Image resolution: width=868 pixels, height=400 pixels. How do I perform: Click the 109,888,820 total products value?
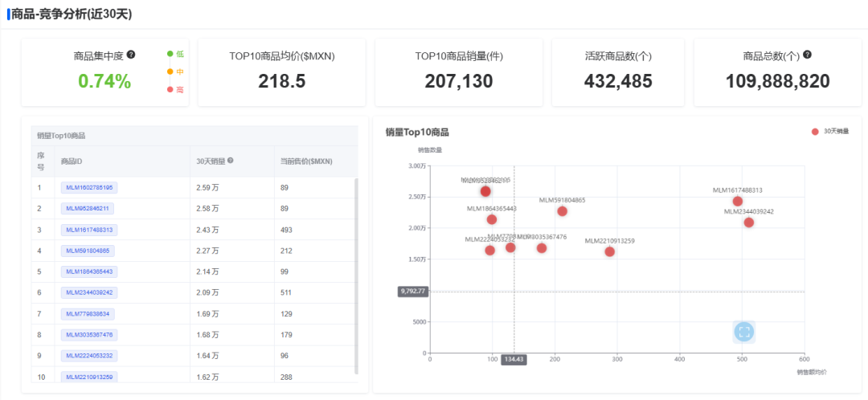click(778, 81)
